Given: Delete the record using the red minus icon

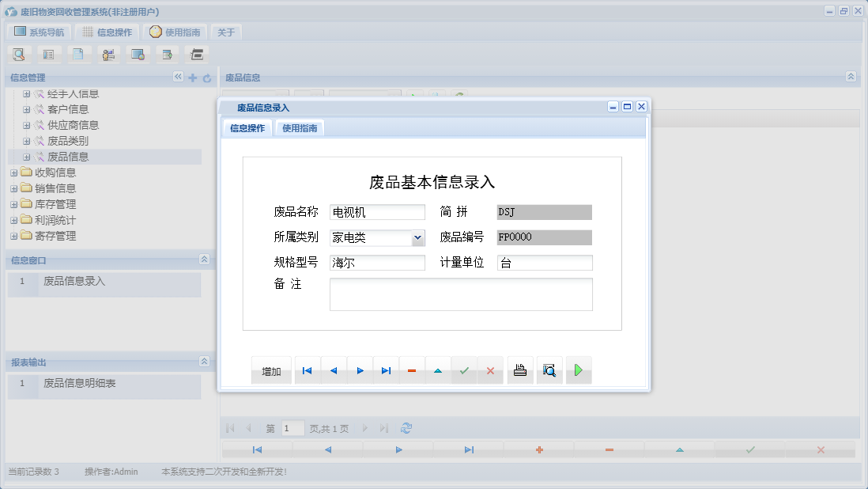Looking at the screenshot, I should 412,370.
